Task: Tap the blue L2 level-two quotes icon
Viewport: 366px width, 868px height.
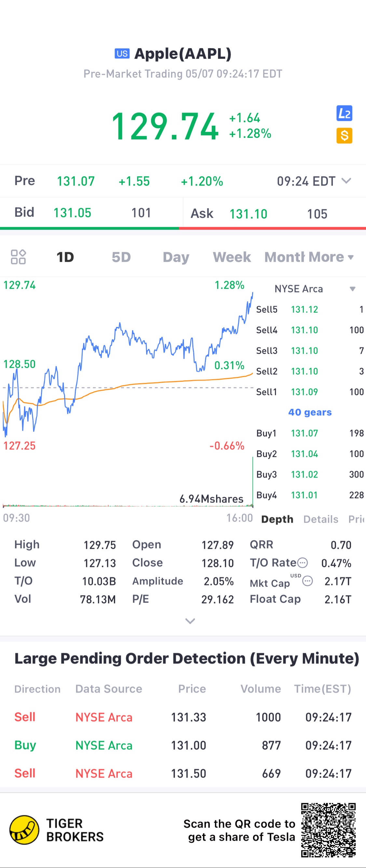Action: 344,113
